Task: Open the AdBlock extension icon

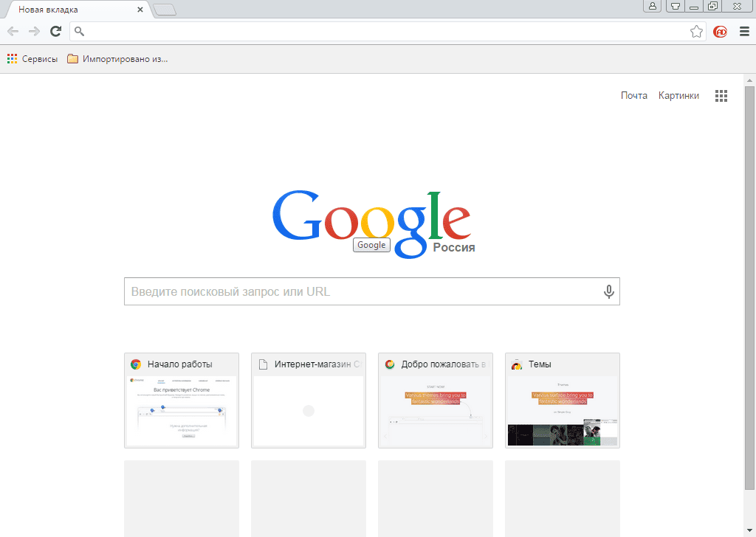Action: click(720, 31)
